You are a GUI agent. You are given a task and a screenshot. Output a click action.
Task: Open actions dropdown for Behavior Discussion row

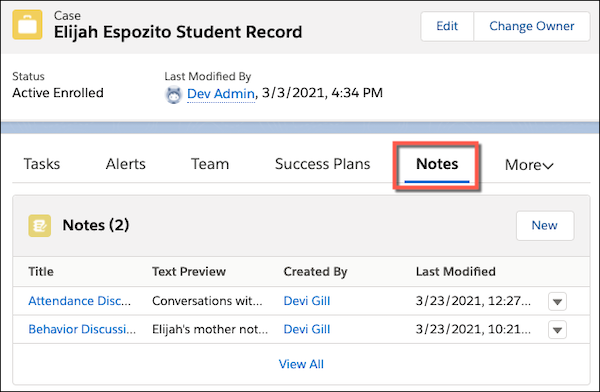[x=557, y=330]
